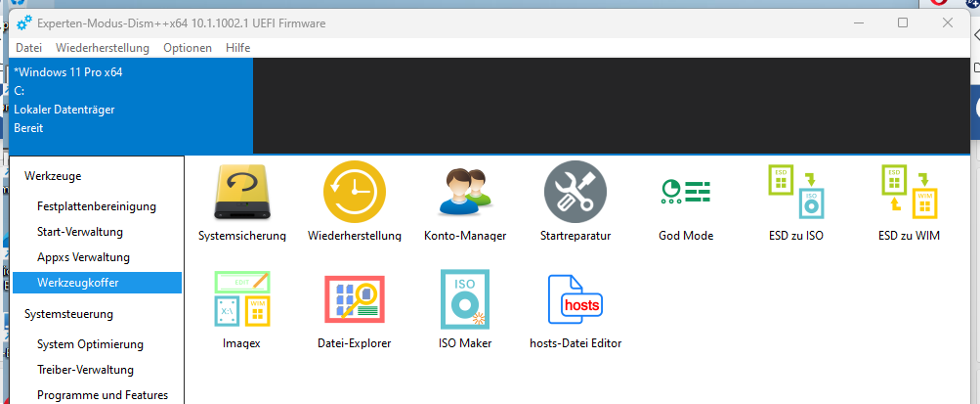Viewport: 980px width, 404px height.
Task: Select the Windows 11 Pro x64 image tile
Action: point(131,106)
